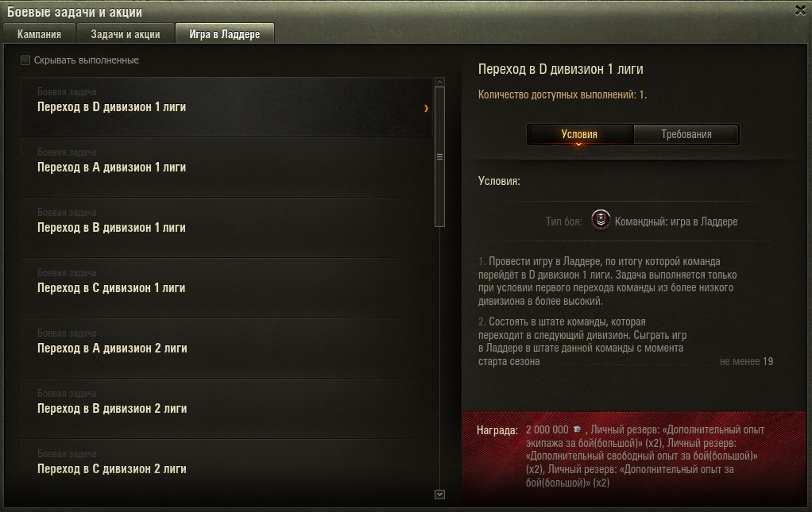Click the scroll down arrow in task list
Screen dimensions: 812x512
(439, 495)
